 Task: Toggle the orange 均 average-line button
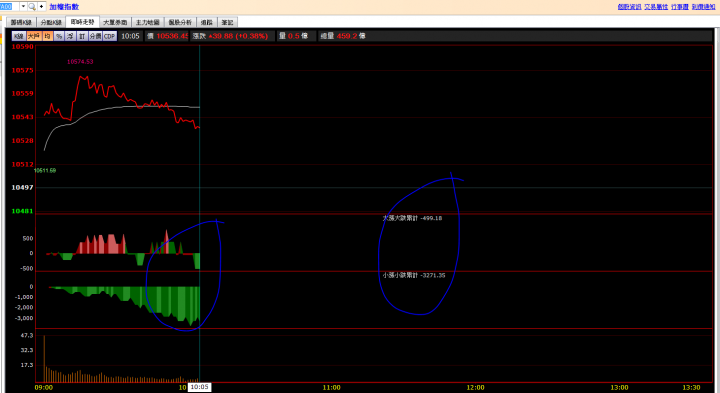click(x=47, y=36)
